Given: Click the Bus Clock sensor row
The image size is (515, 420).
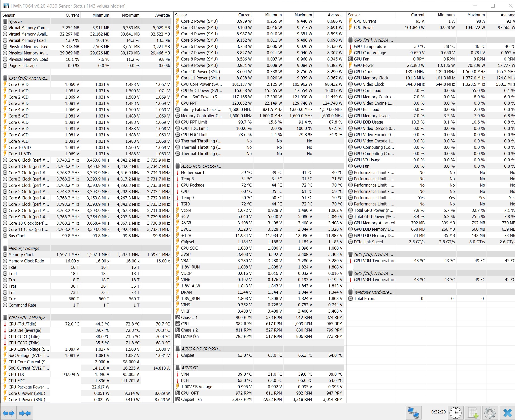Looking at the screenshot, I should [17, 236].
